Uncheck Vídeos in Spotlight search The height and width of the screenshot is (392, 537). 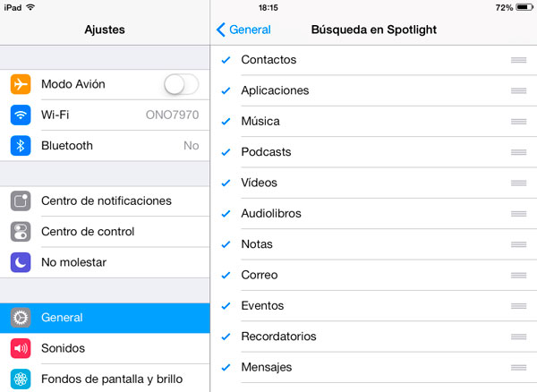click(226, 183)
